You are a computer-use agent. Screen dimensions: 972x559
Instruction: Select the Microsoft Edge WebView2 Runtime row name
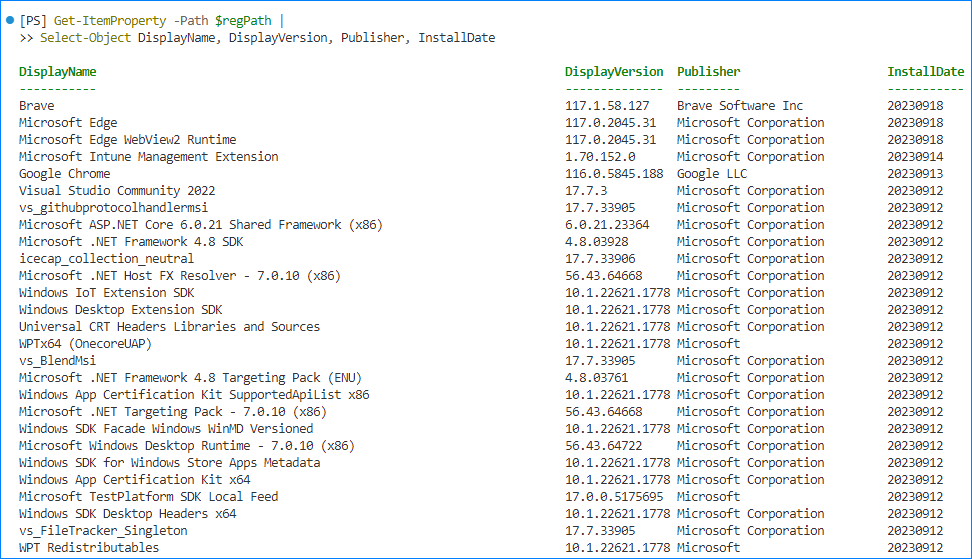(x=127, y=140)
